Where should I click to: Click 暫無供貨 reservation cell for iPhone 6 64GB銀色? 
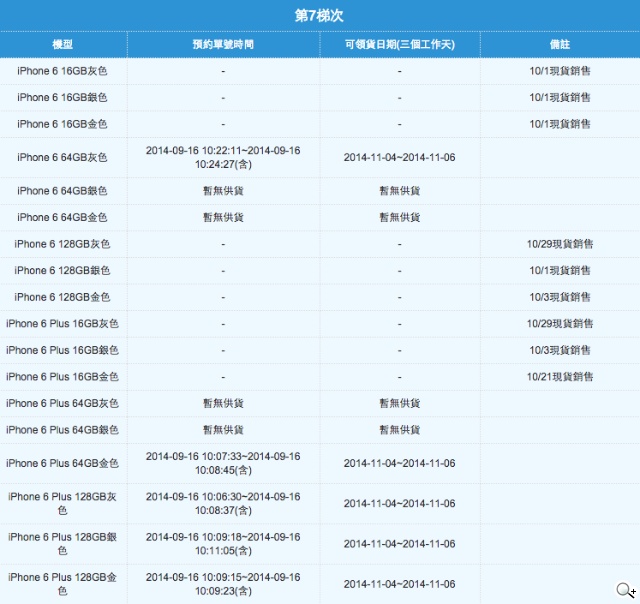[x=223, y=191]
